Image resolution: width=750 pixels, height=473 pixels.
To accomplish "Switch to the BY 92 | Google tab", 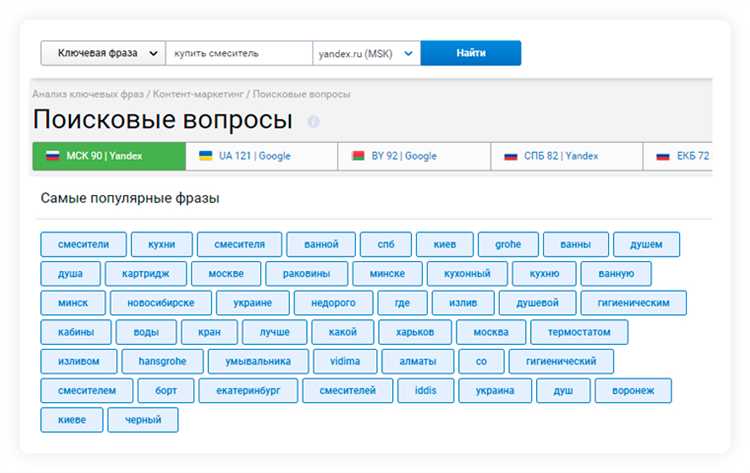I will [414, 156].
